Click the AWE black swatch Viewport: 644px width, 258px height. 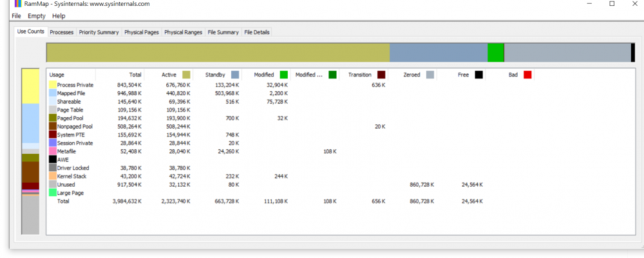click(53, 160)
